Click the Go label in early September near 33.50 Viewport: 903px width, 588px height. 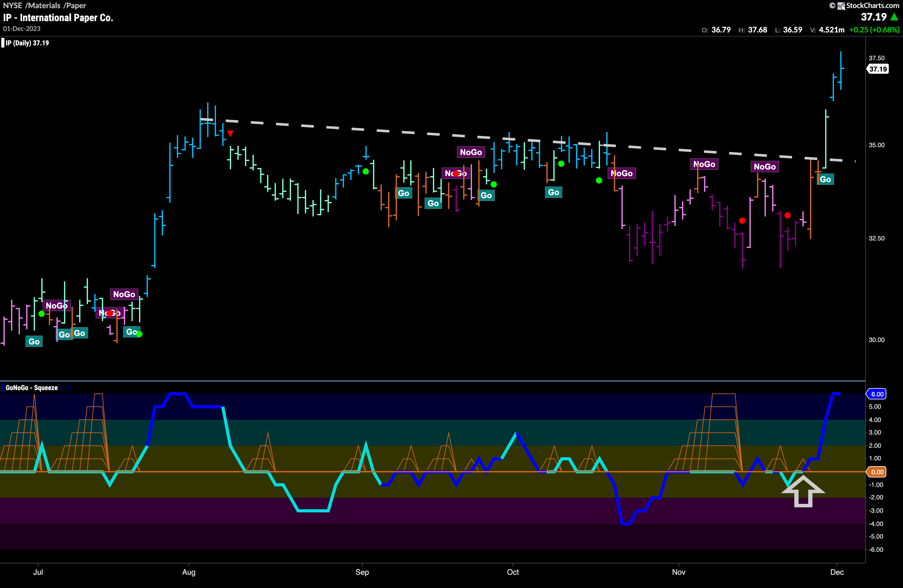pos(403,193)
